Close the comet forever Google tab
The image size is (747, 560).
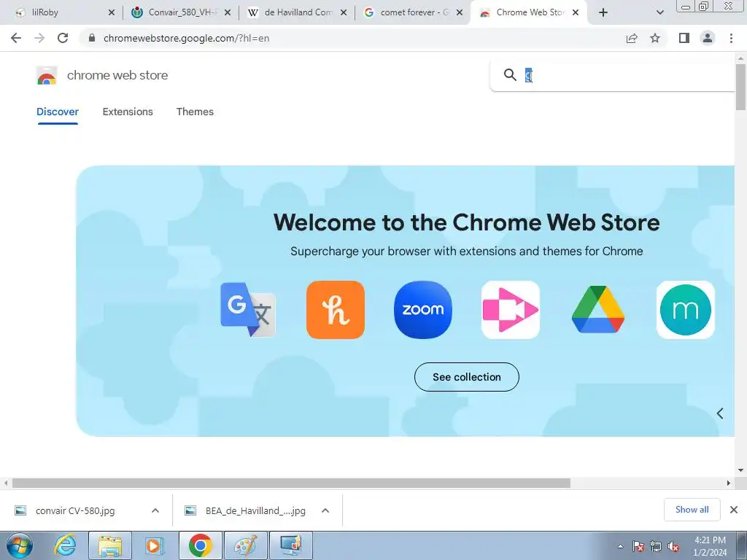[x=460, y=12]
